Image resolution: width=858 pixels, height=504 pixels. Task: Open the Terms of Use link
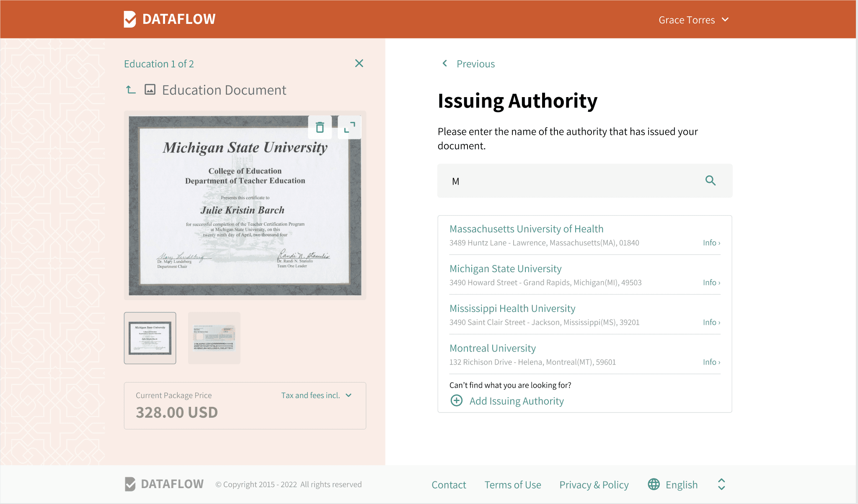(x=512, y=485)
